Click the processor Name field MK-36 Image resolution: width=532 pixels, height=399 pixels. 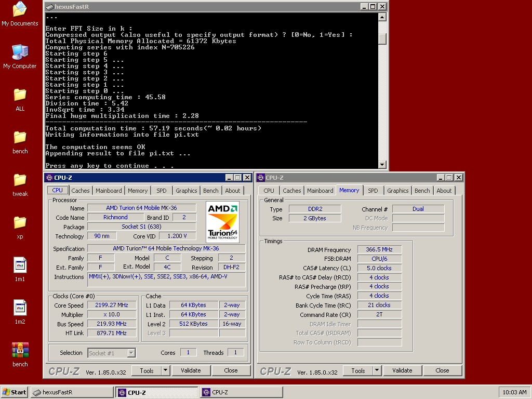click(x=141, y=208)
